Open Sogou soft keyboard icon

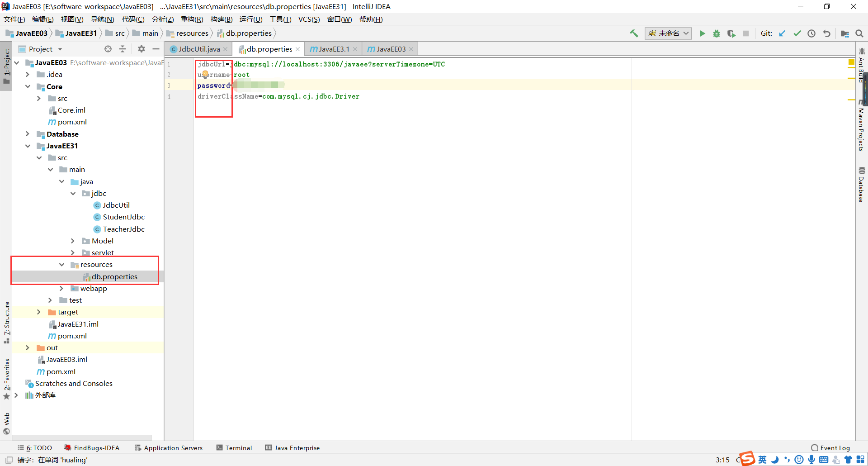824,460
